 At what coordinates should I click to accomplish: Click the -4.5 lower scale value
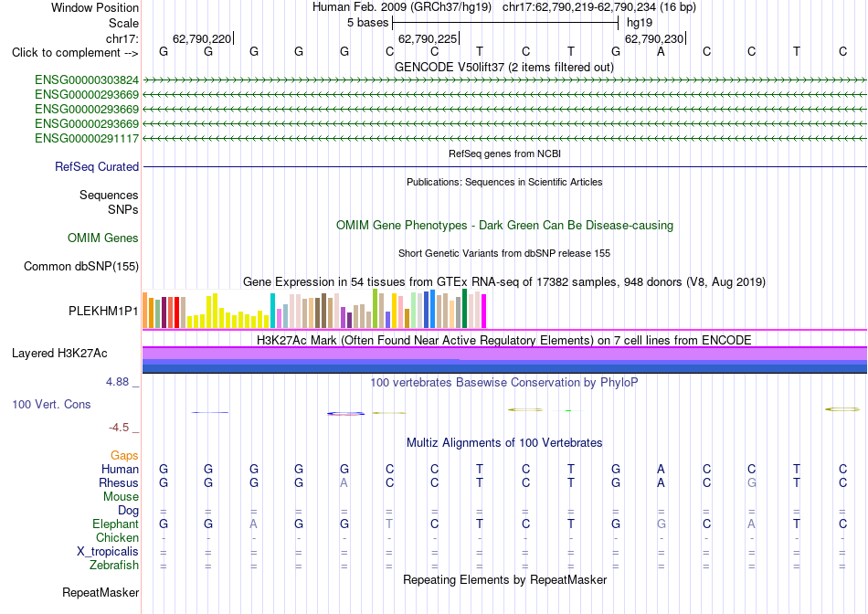tap(119, 428)
